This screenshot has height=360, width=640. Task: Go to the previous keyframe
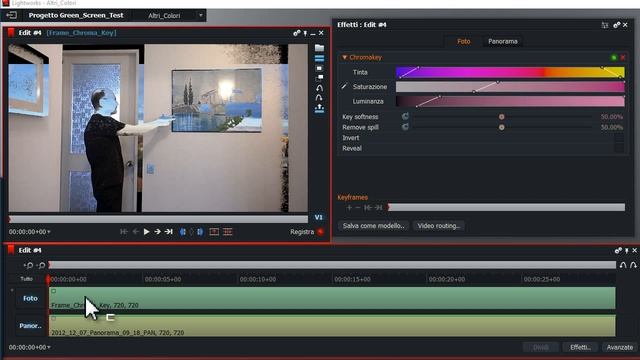[x=368, y=208]
